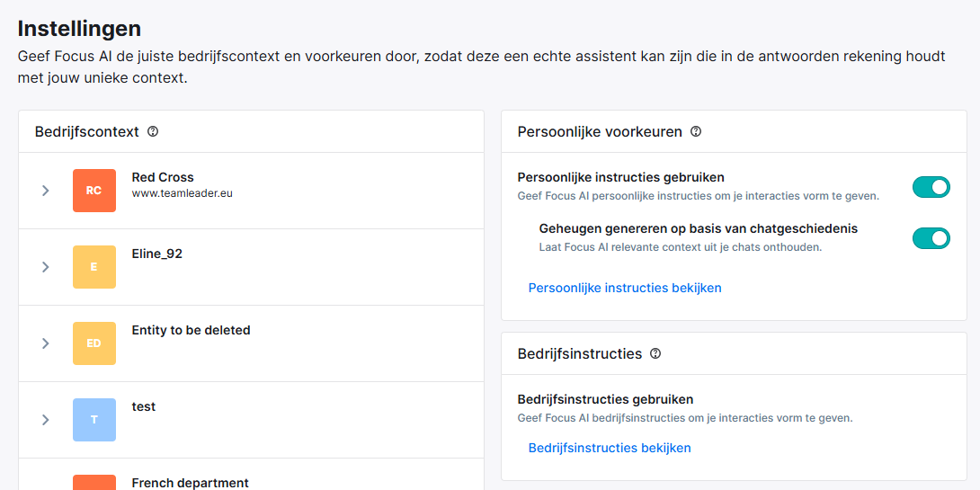Viewport: 980px width, 490px height.
Task: Expand the Eline_92 row
Action: 46,267
